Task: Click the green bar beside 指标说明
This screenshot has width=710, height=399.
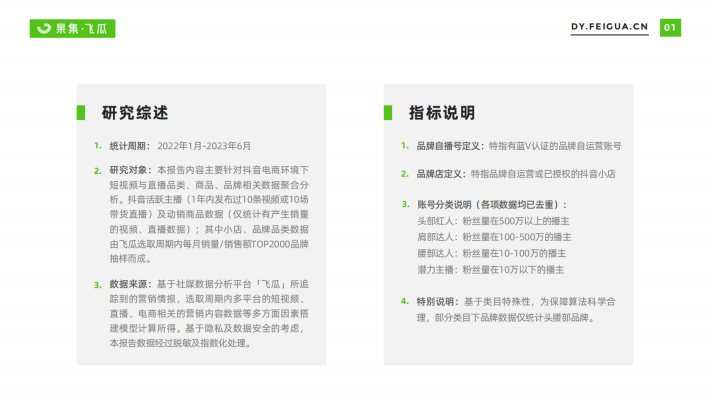Action: point(388,113)
